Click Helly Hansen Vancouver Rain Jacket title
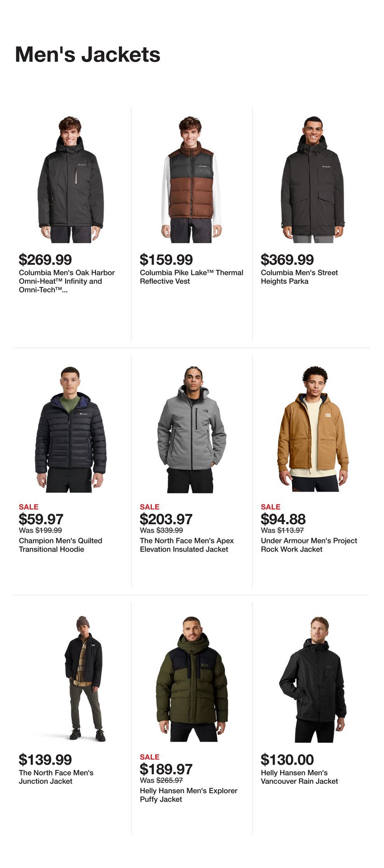The height and width of the screenshot is (868, 384). pos(299,777)
